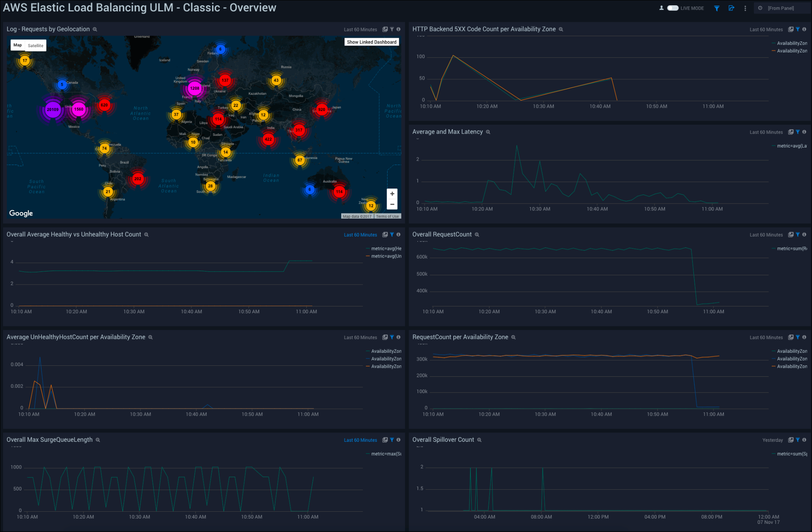Switch map to Satellite view
Image resolution: width=812 pixels, height=532 pixels.
click(36, 46)
